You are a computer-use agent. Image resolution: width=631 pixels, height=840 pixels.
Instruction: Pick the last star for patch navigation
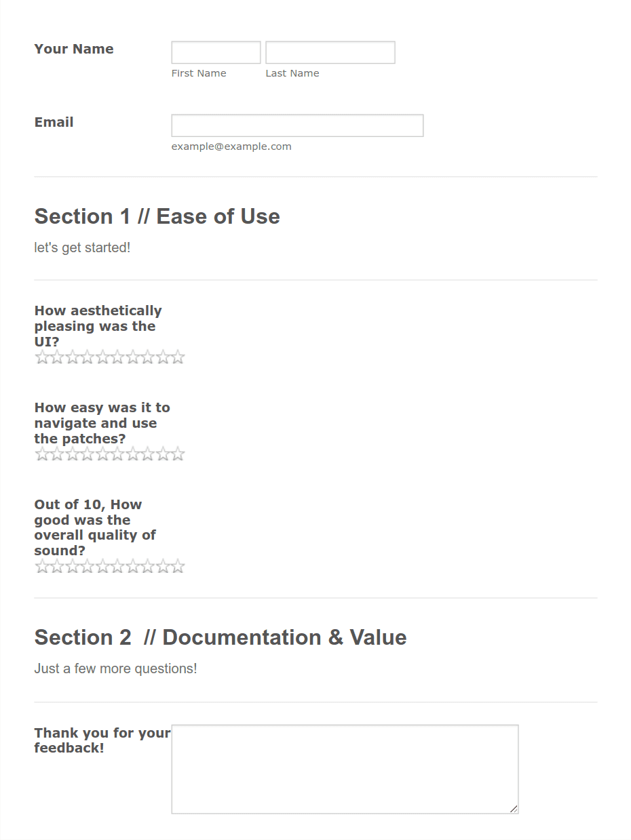[178, 454]
